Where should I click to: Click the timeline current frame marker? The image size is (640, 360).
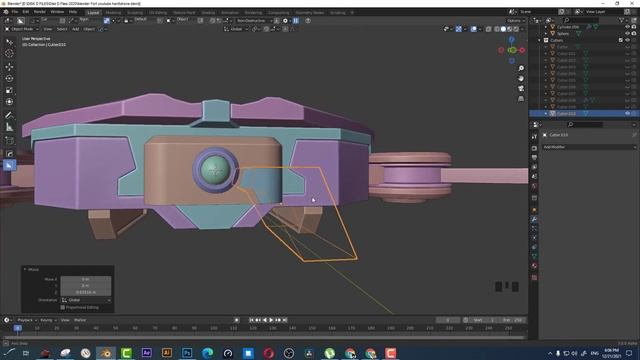[18, 328]
